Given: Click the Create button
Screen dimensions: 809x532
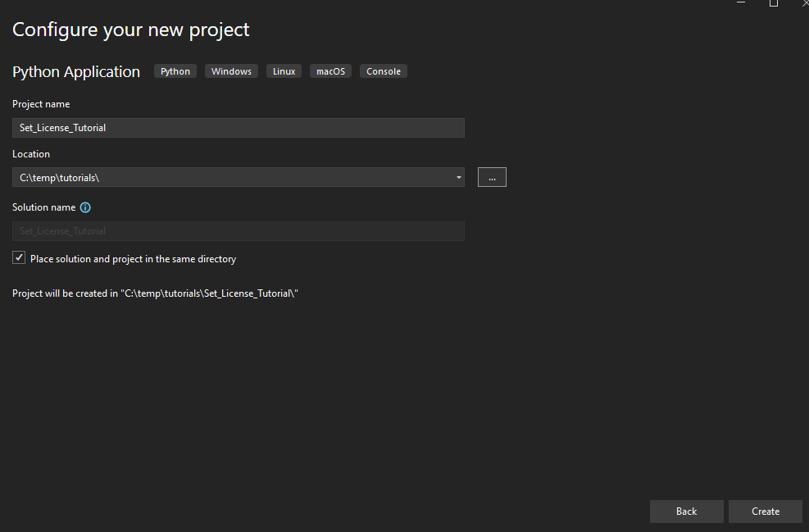Looking at the screenshot, I should point(765,512).
